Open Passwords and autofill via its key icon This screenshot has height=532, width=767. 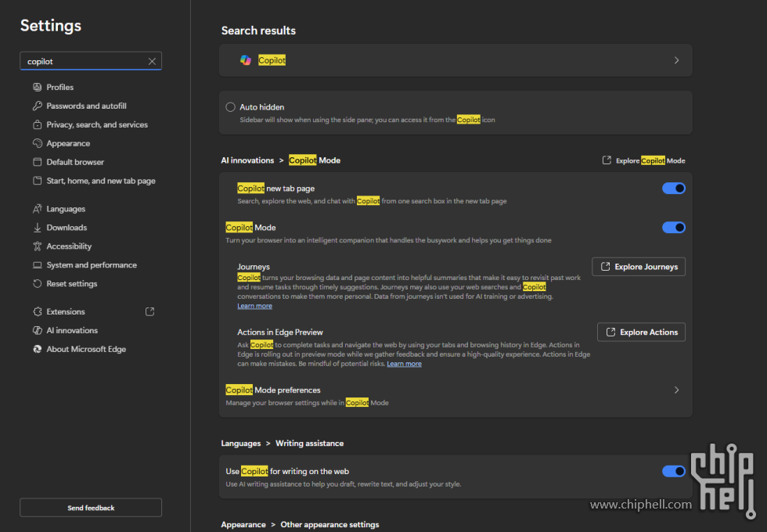(x=37, y=106)
